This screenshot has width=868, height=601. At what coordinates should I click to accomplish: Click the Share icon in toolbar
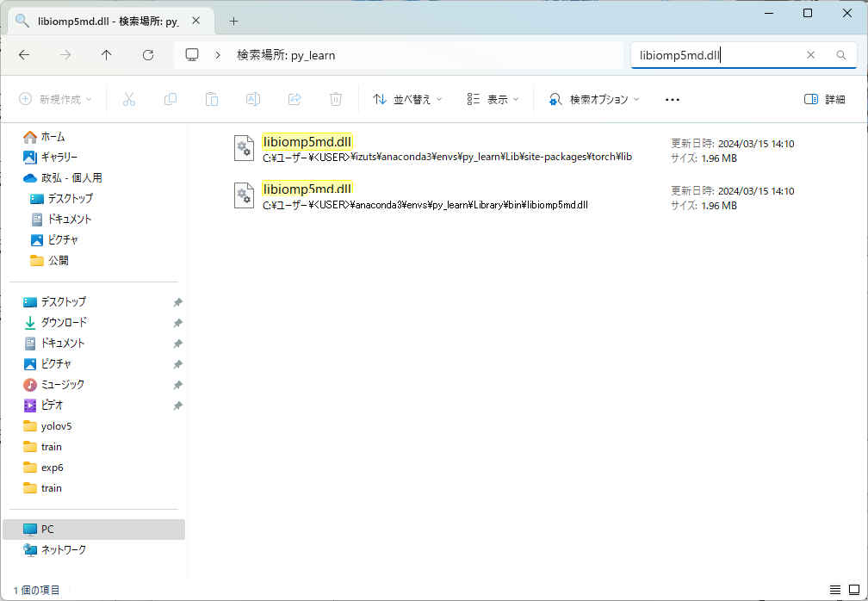click(x=294, y=99)
